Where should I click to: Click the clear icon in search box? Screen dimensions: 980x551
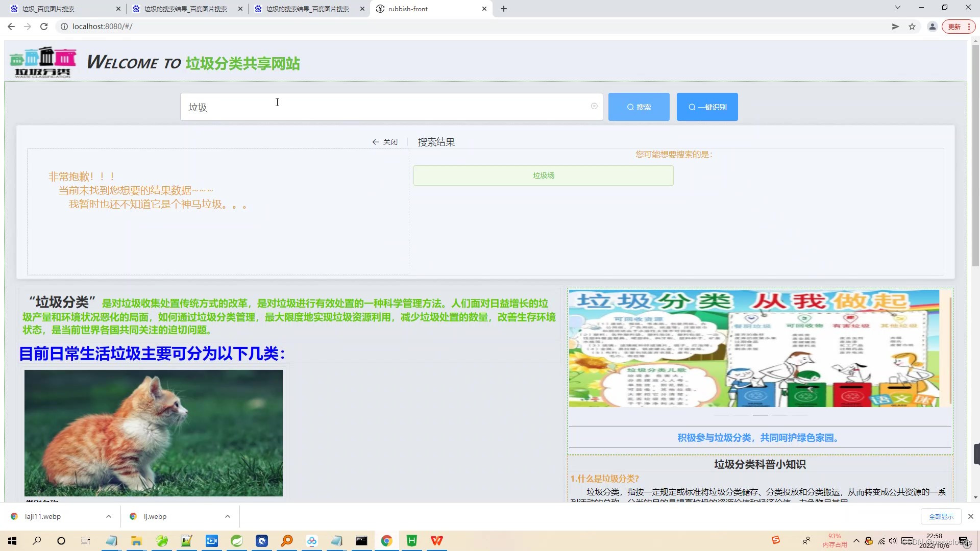click(x=594, y=106)
